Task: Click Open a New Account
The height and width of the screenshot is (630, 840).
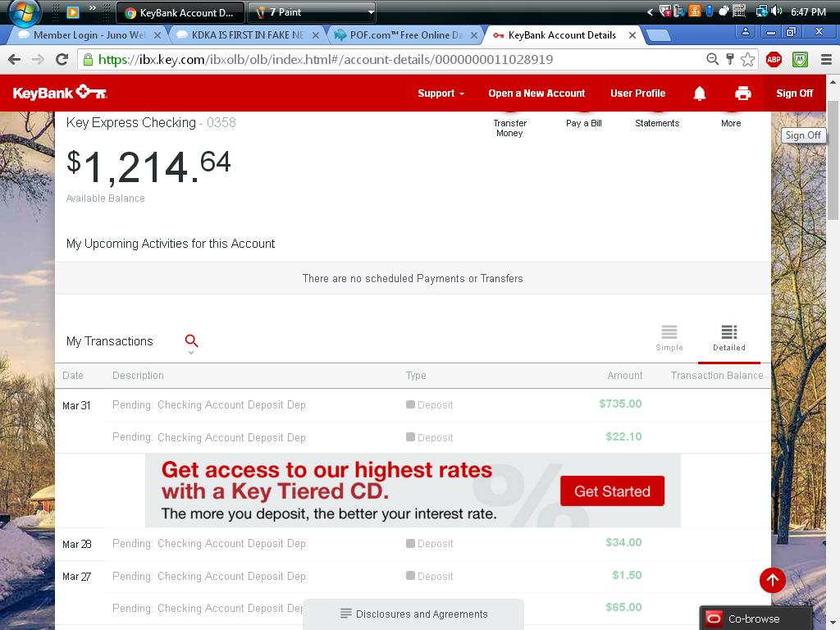Action: (x=536, y=94)
